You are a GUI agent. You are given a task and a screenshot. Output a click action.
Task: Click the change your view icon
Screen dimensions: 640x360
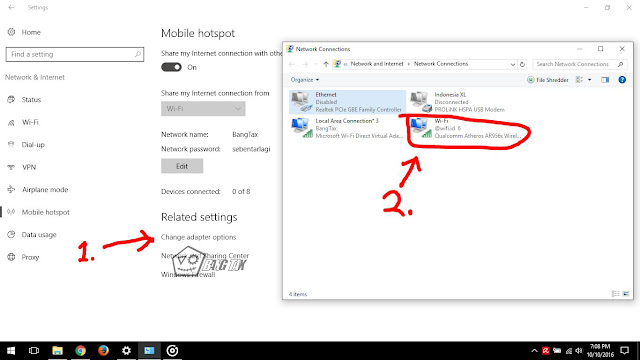coord(579,80)
